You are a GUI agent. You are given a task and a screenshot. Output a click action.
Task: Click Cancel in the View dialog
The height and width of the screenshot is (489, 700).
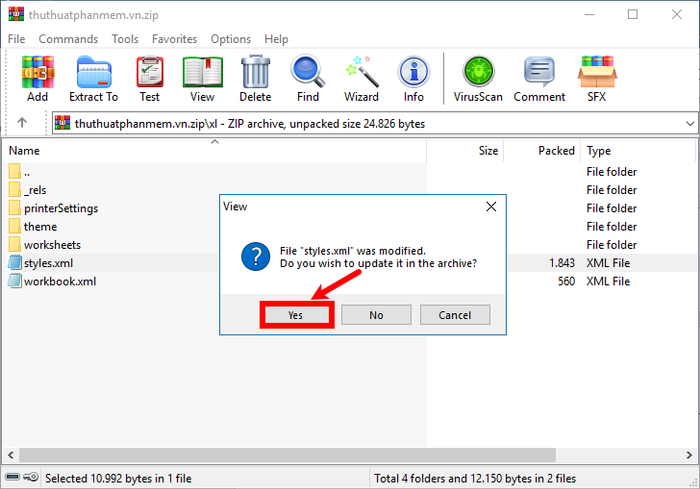(455, 315)
